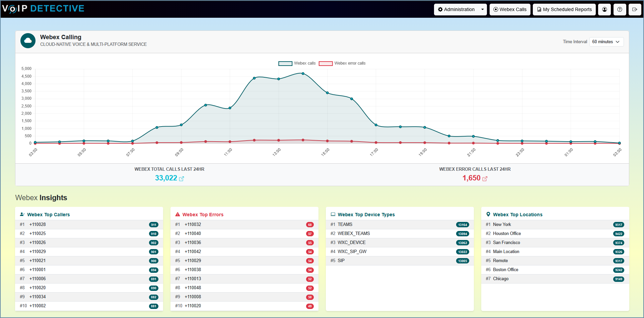Select the SIP device type row
Image resolution: width=644 pixels, height=318 pixels.
click(400, 261)
